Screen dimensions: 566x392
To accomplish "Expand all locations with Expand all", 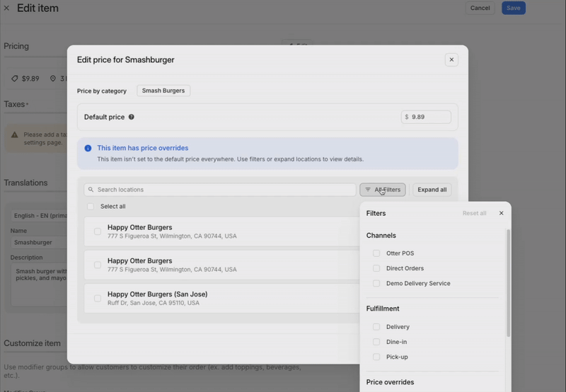I will pos(432,190).
